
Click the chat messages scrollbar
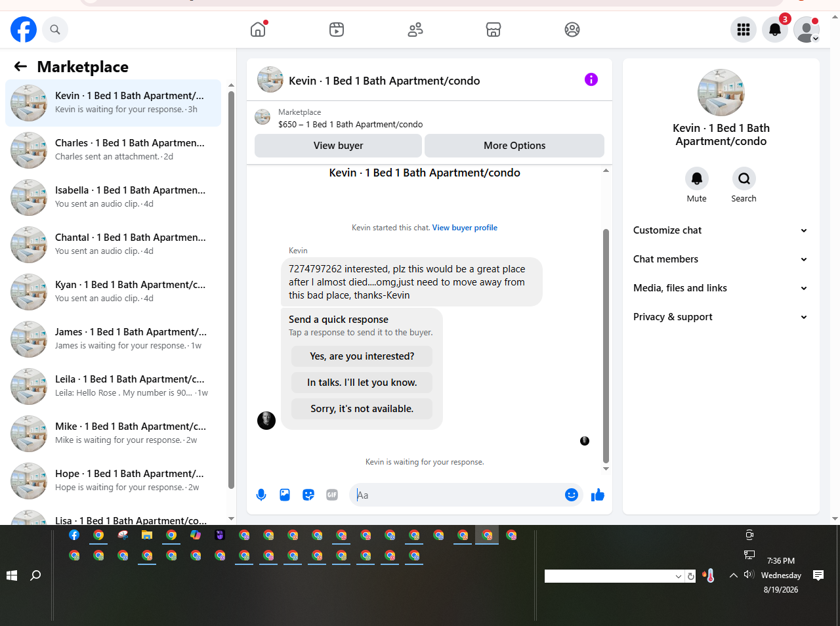coord(606,346)
